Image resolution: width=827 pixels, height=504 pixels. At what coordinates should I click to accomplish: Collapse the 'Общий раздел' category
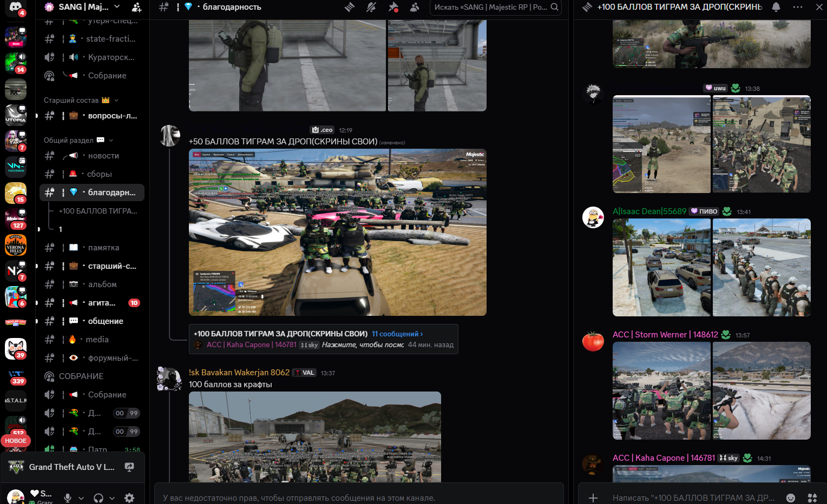point(78,140)
